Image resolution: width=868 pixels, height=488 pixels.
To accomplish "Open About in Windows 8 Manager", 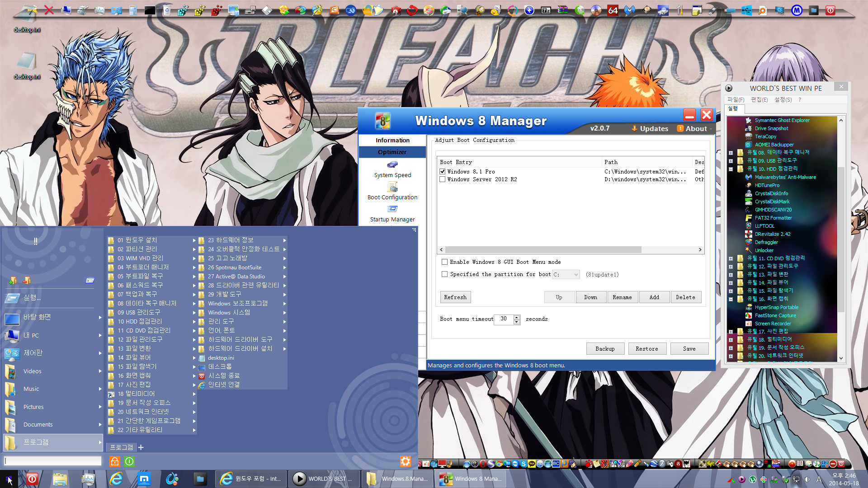I will [x=692, y=129].
